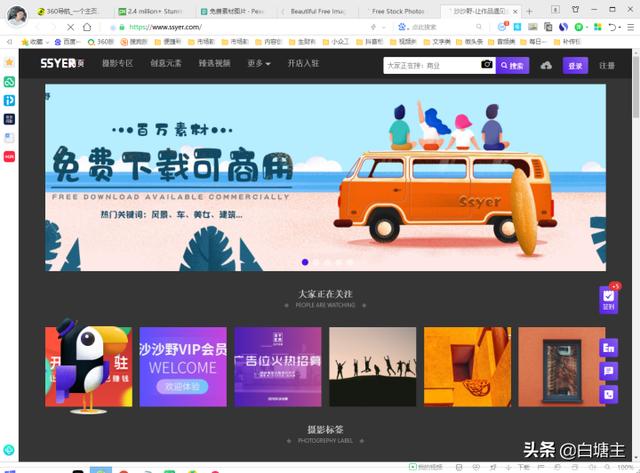Open the 创意元素 navigation item
Image resolution: width=640 pixels, height=473 pixels.
[x=166, y=63]
